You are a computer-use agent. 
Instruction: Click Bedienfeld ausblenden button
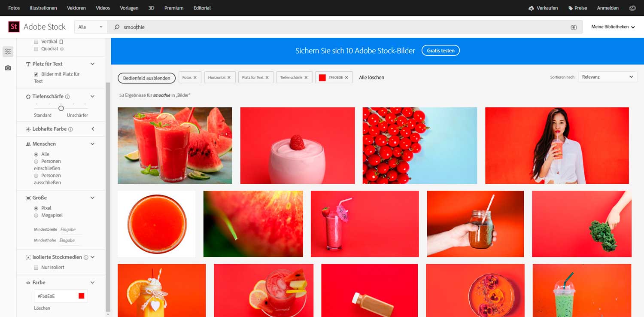pos(147,78)
